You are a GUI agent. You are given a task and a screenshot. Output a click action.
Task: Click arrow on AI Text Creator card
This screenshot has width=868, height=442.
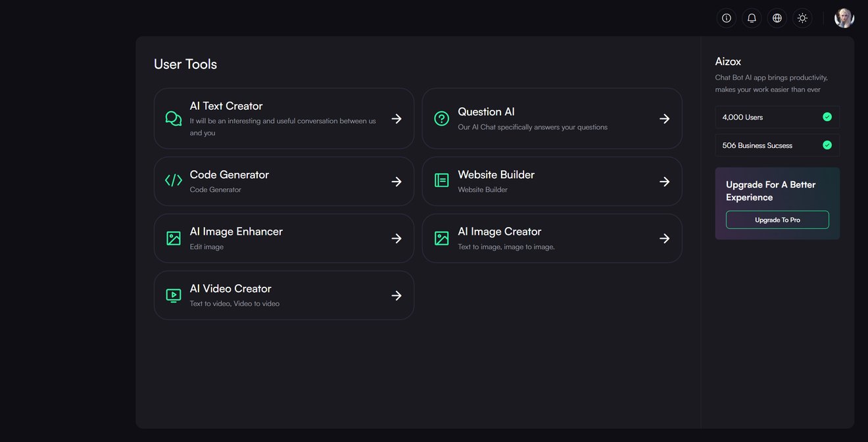pos(397,118)
